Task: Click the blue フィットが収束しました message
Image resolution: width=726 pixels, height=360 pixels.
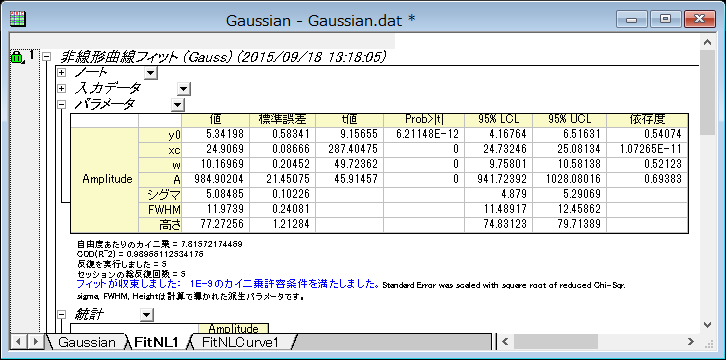Action: point(228,283)
